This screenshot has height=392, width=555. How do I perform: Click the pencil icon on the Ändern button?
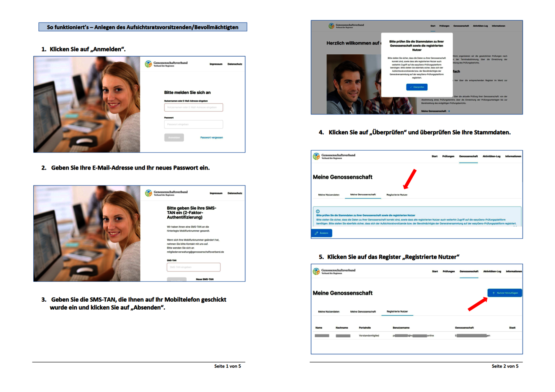[x=316, y=233]
